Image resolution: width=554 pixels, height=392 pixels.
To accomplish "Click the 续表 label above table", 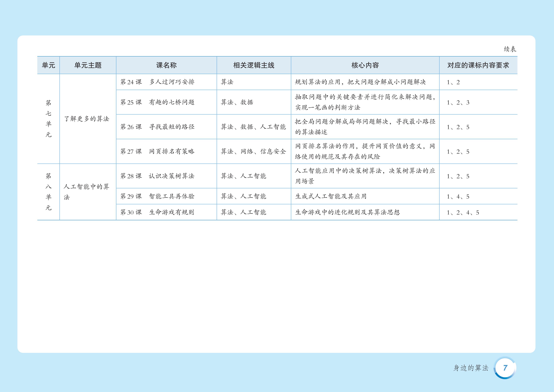I will (510, 49).
